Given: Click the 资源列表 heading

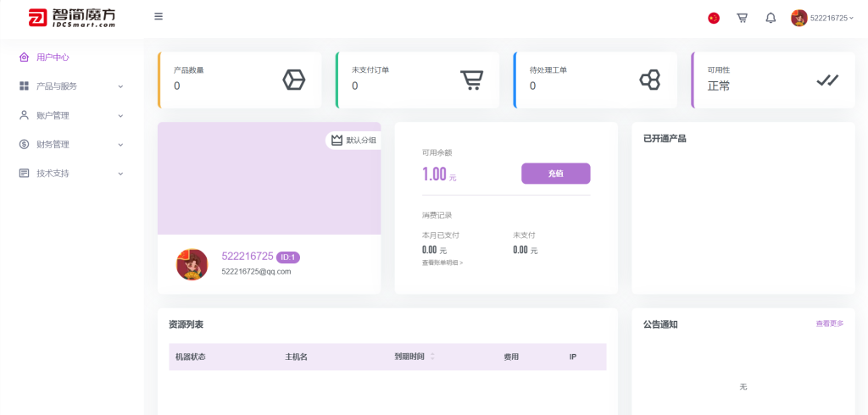Looking at the screenshot, I should point(186,324).
